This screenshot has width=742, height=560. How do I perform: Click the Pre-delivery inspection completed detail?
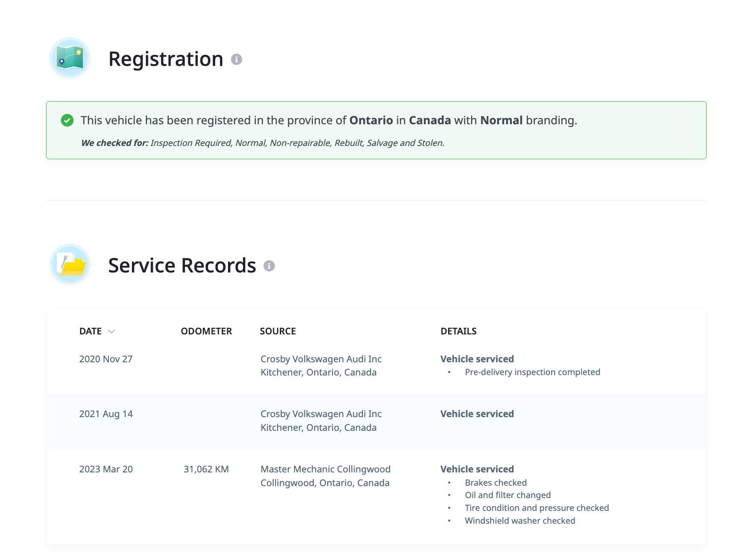click(x=532, y=372)
